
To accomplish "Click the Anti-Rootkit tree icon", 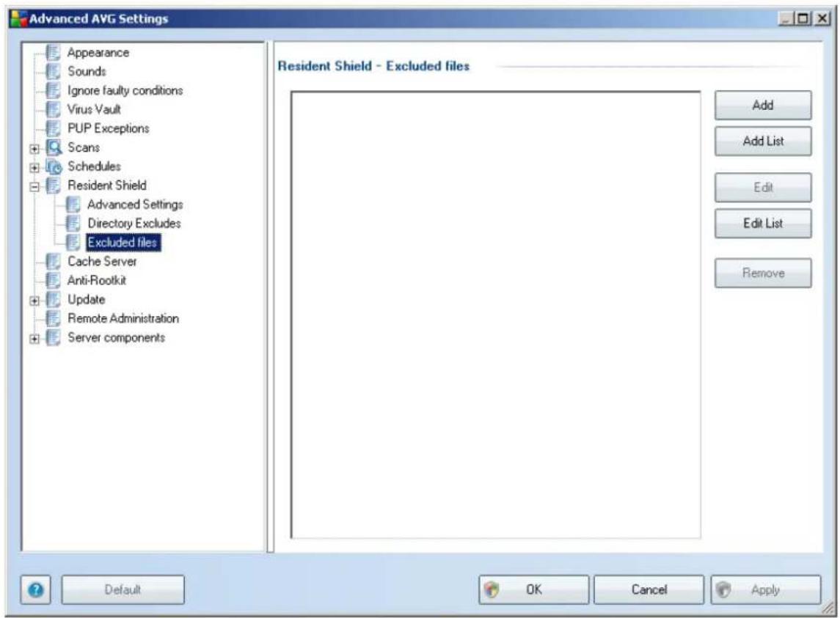I will [x=53, y=280].
